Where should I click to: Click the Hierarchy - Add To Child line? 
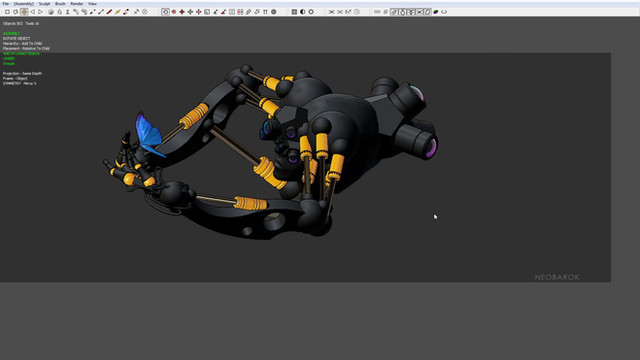tap(22, 43)
